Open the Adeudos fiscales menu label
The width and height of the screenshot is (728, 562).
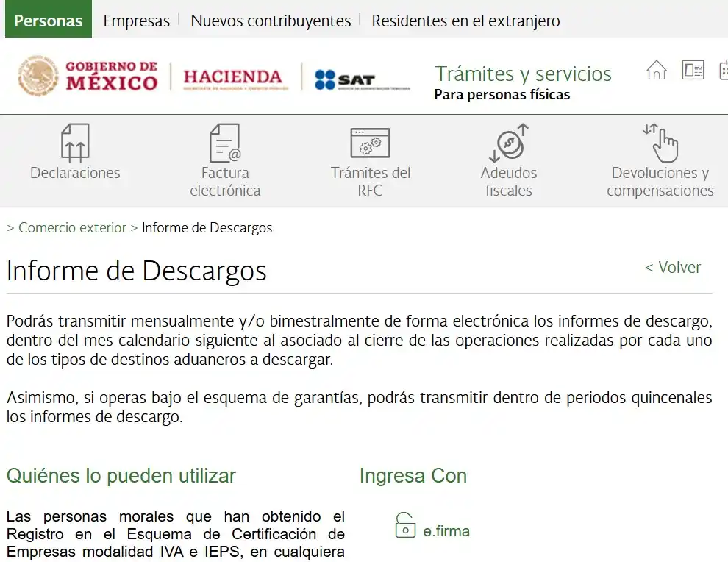coord(509,182)
